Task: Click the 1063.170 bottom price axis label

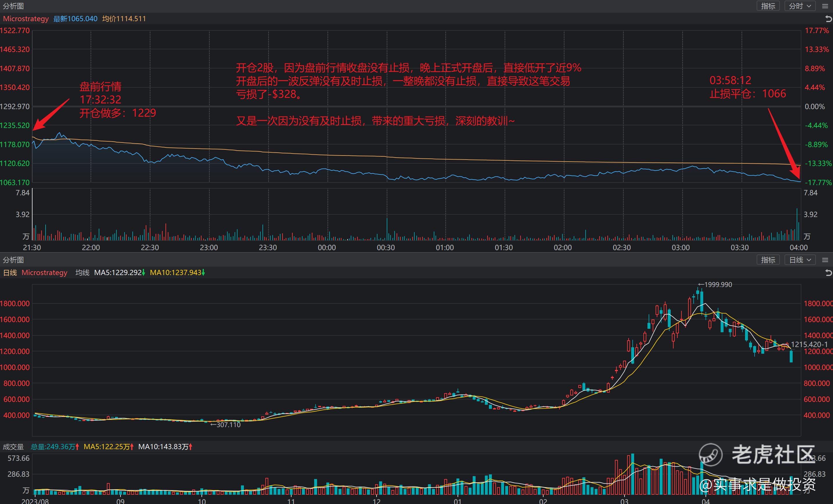Action: click(15, 183)
